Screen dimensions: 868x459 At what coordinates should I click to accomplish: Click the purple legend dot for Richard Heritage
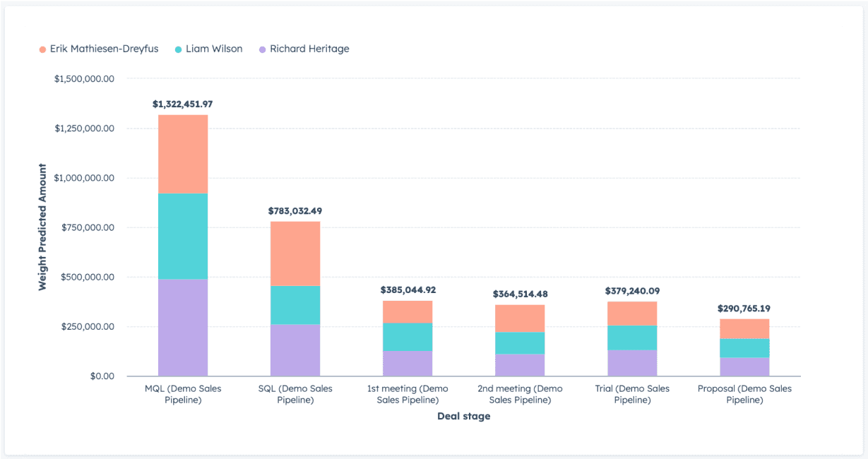coord(262,48)
